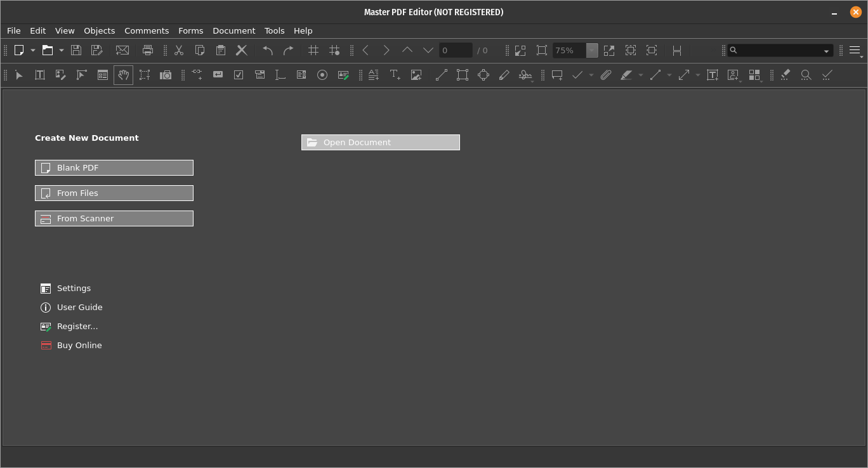
Task: Click the magnifier Search tool in second toolbar
Action: click(806, 75)
